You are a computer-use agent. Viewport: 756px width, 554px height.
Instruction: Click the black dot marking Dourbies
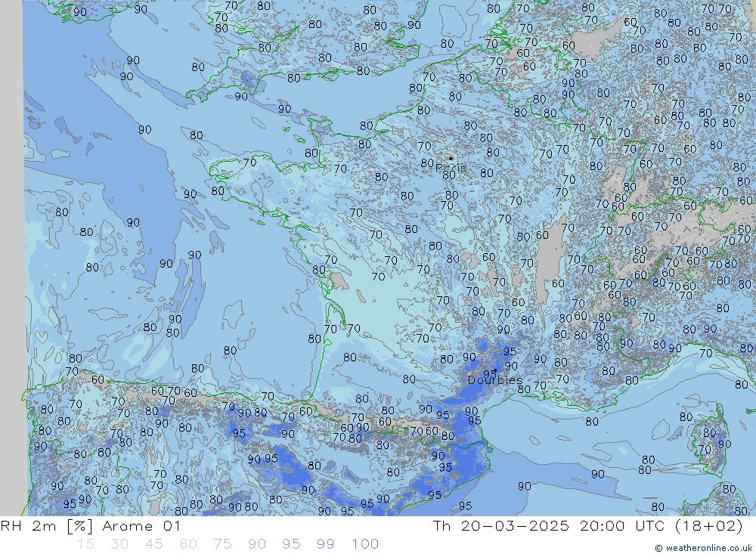pyautogui.click(x=495, y=371)
